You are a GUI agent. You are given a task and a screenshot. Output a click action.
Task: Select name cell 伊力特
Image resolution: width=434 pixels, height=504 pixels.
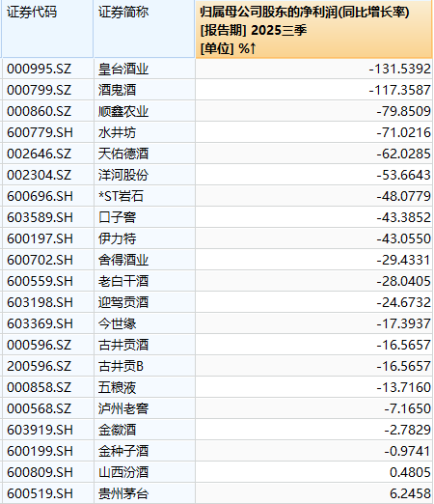tap(145, 238)
